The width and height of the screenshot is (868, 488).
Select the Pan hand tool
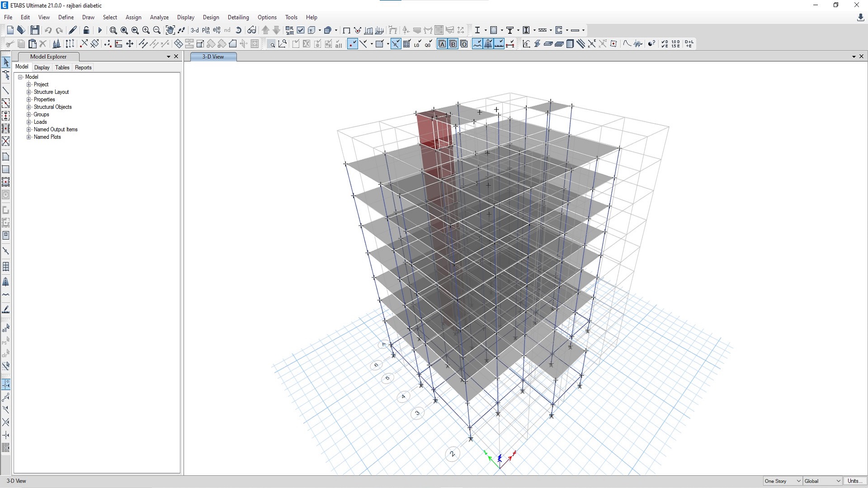coord(170,30)
